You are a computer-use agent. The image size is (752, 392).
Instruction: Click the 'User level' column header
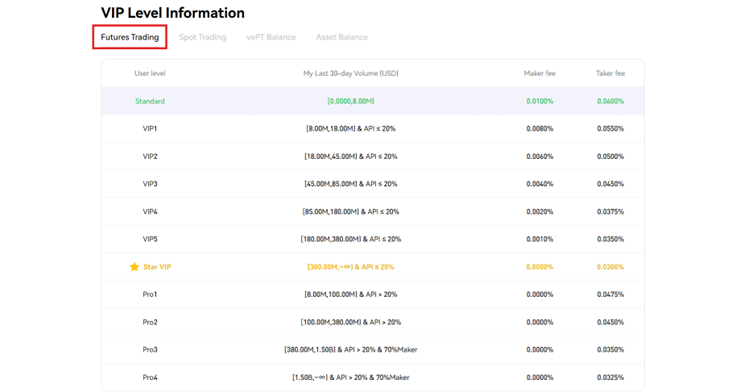(150, 73)
